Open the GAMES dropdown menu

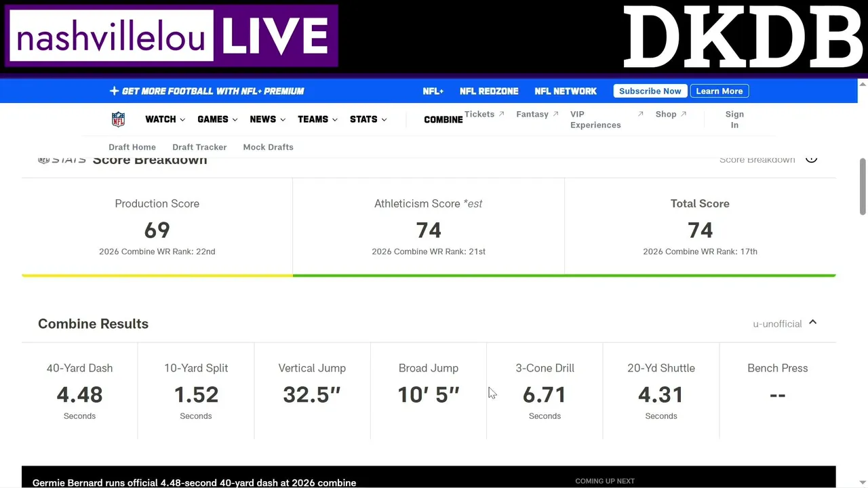tap(218, 119)
